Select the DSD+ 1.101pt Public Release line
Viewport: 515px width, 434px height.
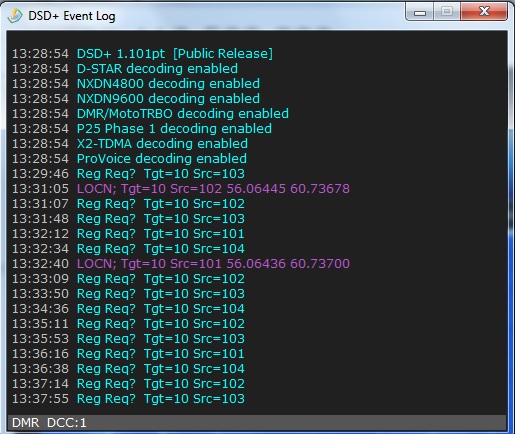tap(142, 54)
